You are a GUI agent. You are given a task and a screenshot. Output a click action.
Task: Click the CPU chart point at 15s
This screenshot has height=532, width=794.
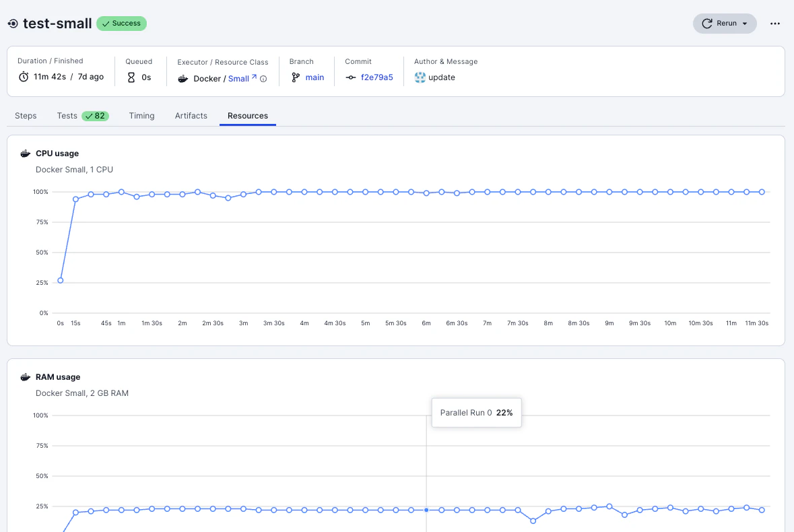point(75,199)
